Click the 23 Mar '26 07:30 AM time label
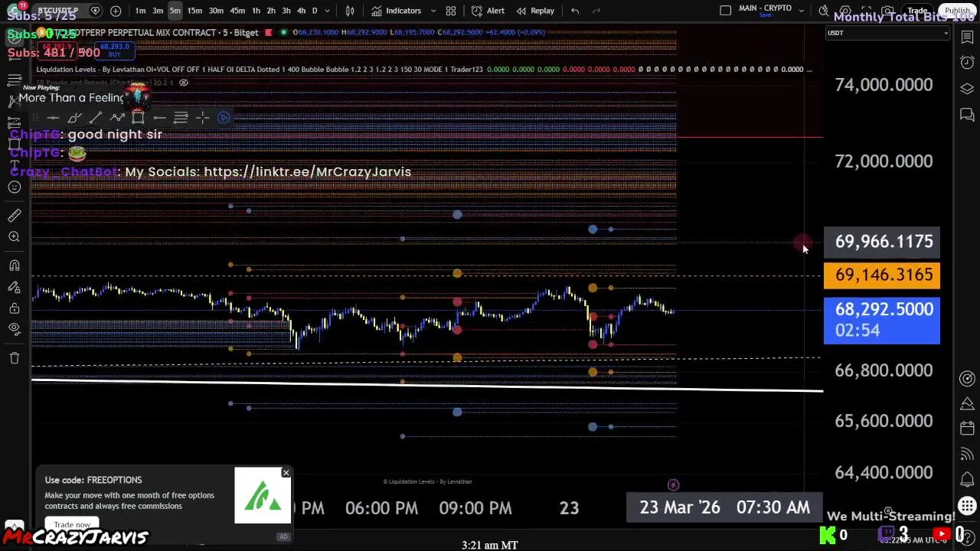This screenshot has height=551, width=980. click(x=724, y=507)
